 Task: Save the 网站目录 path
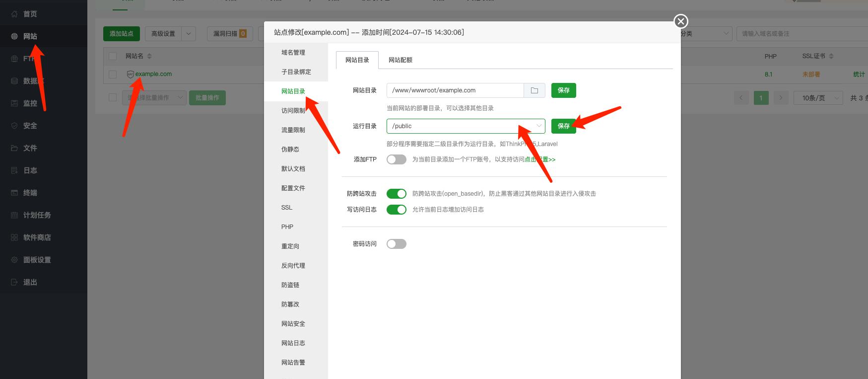point(564,90)
